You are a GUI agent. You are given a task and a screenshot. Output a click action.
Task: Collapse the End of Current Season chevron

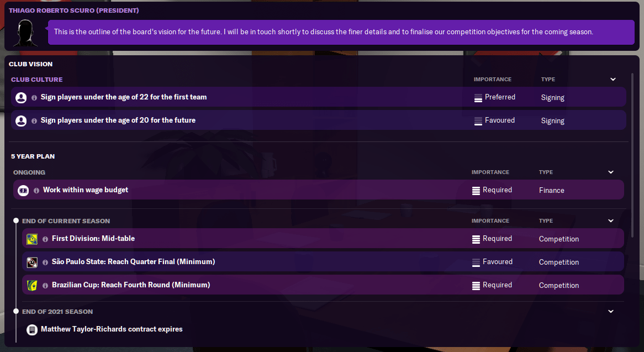click(x=611, y=221)
